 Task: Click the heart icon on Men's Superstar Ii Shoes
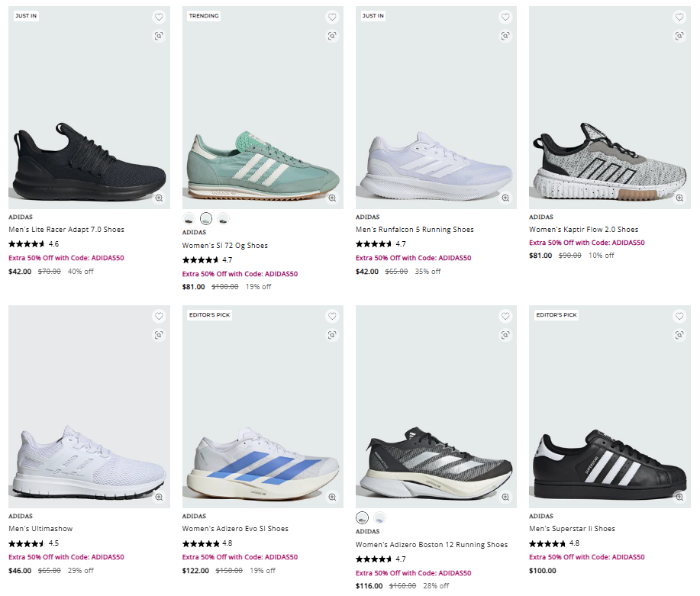(x=679, y=315)
